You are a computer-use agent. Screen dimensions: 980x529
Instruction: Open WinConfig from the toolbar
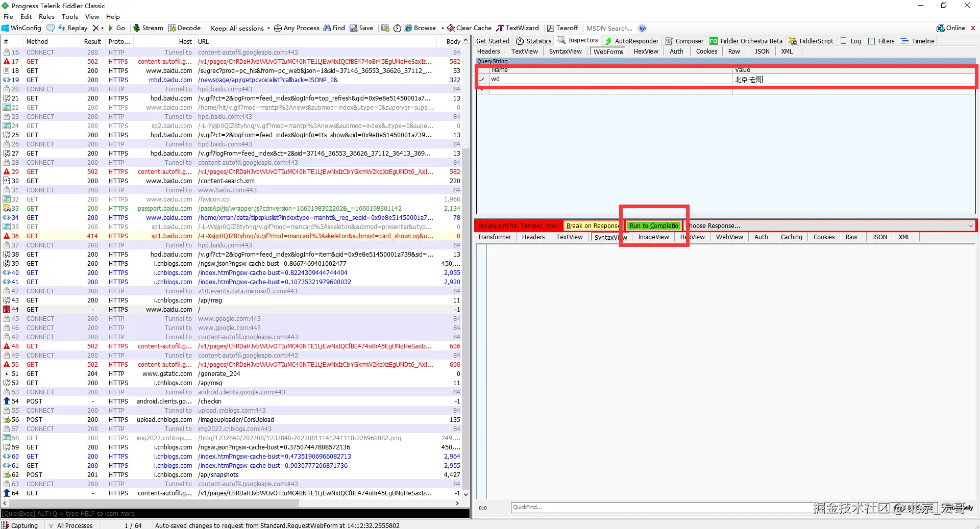point(21,28)
